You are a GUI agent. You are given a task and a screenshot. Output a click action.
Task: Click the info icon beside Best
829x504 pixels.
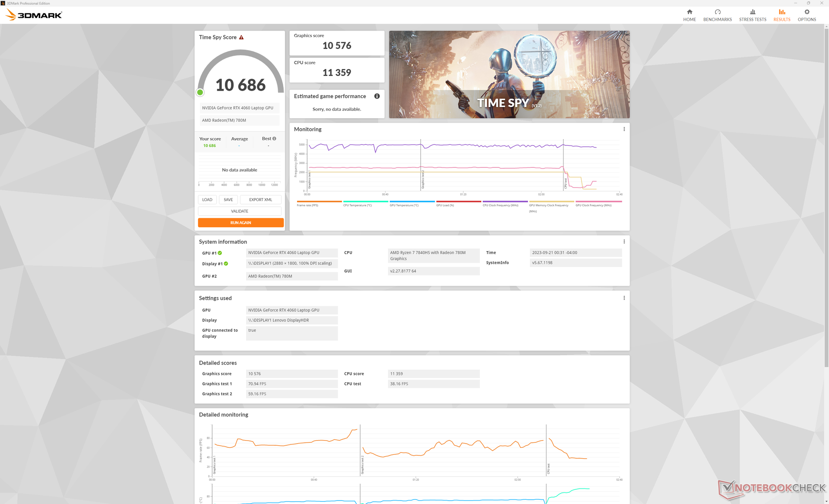point(274,139)
